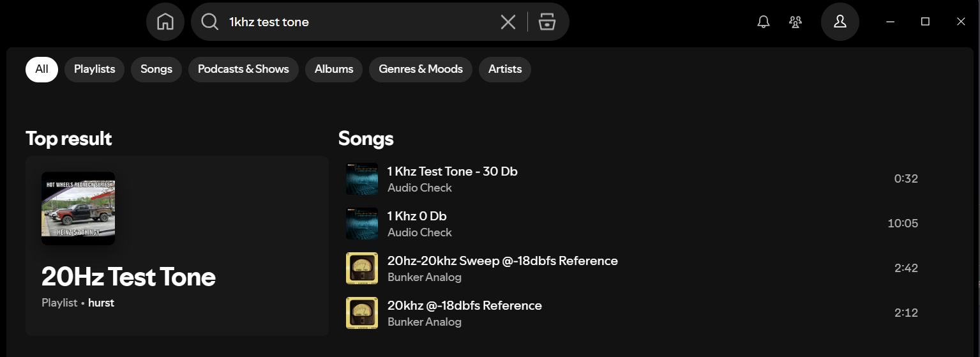This screenshot has height=357, width=980.
Task: Open the Browse icon in search bar
Action: 547,22
